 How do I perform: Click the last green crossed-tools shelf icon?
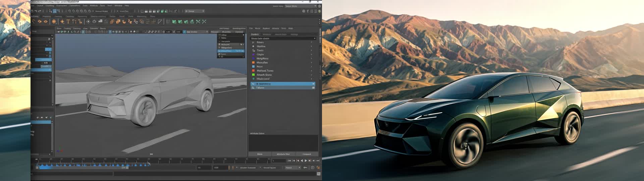coord(204,21)
